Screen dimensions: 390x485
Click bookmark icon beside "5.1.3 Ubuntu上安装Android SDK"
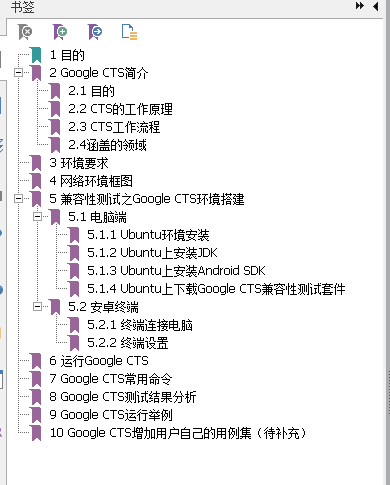74,271
